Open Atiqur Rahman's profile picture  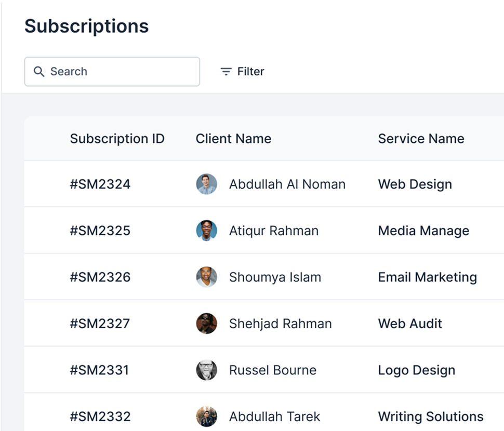pyautogui.click(x=207, y=230)
